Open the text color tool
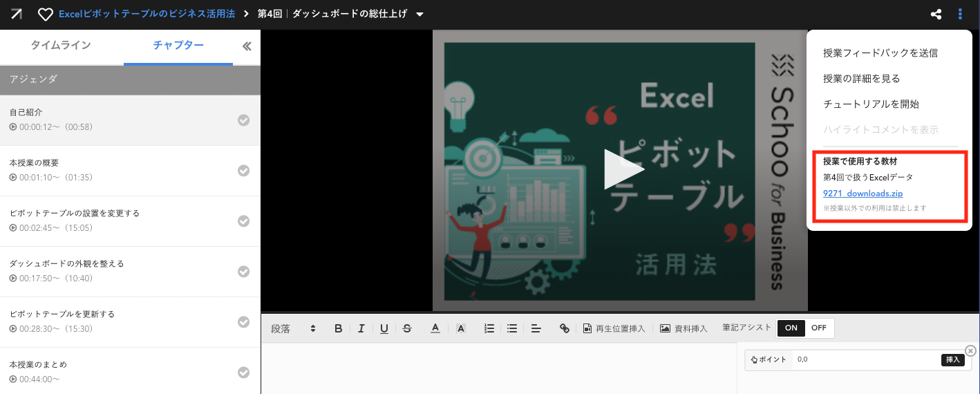The image size is (980, 394). (435, 328)
